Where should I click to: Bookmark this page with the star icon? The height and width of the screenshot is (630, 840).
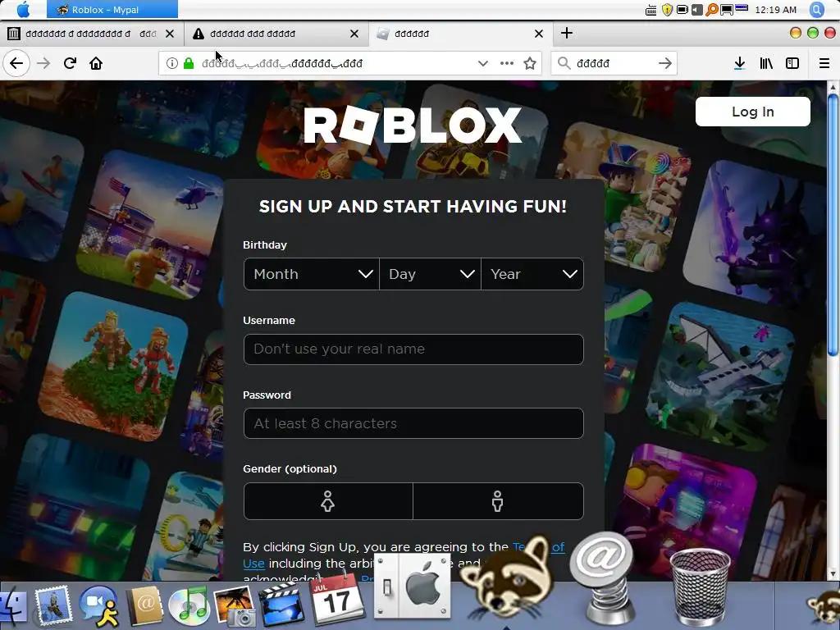530,63
